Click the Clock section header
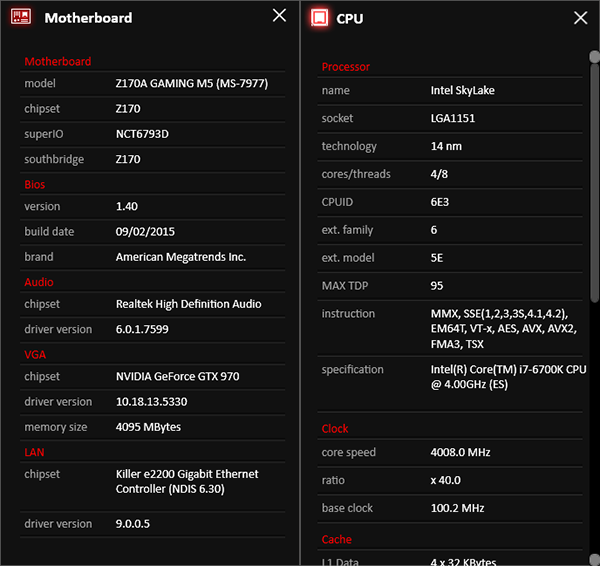The height and width of the screenshot is (566, 600). pyautogui.click(x=335, y=428)
